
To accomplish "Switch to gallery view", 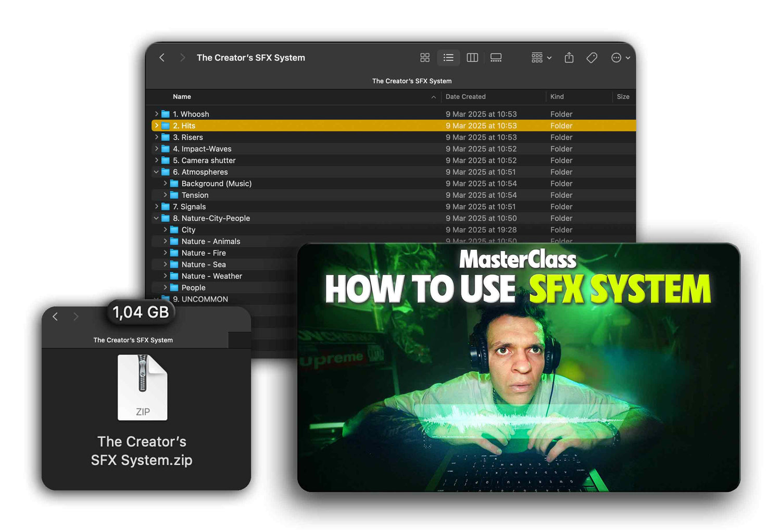I will point(496,58).
